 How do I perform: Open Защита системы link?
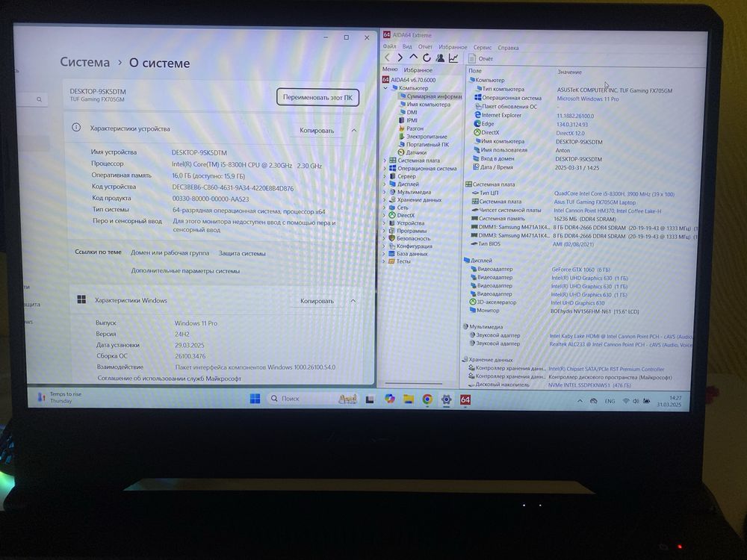tap(242, 253)
